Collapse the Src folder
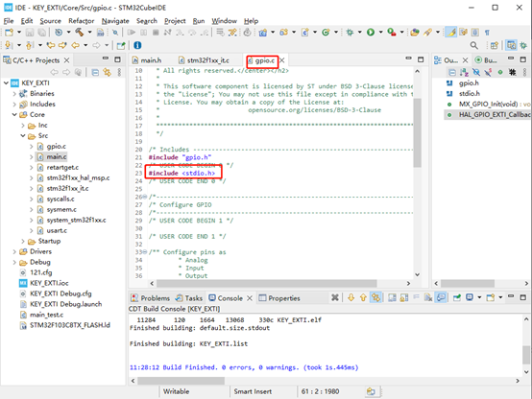The image size is (532, 399). pyautogui.click(x=23, y=135)
